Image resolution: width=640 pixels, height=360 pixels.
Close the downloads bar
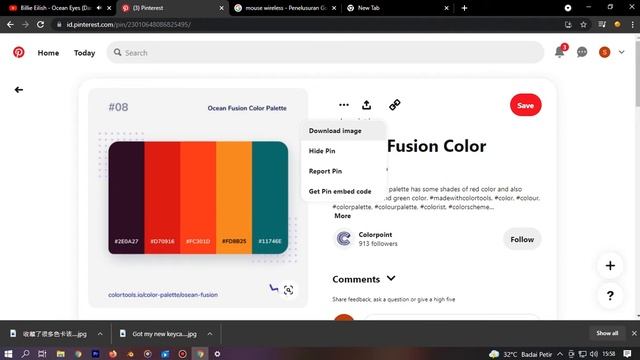pyautogui.click(x=634, y=333)
